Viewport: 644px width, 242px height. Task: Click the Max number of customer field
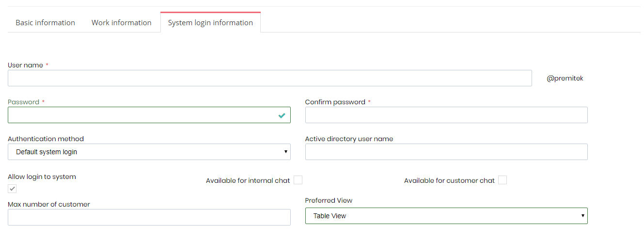point(149,217)
